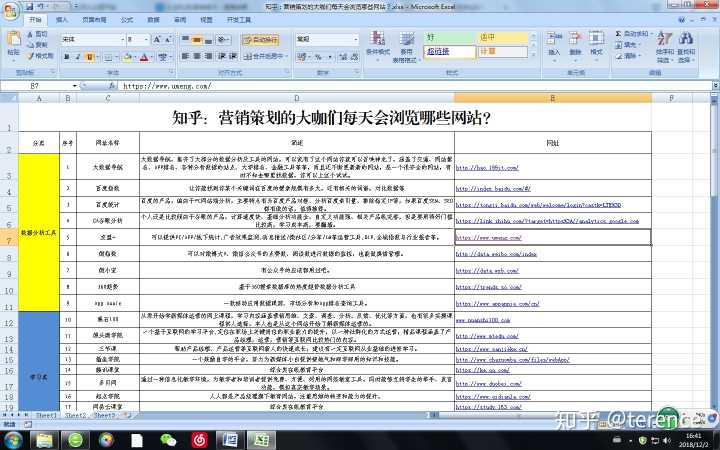Switch to the Insert (插入) ribbon tab
The image size is (720, 450).
tap(63, 19)
